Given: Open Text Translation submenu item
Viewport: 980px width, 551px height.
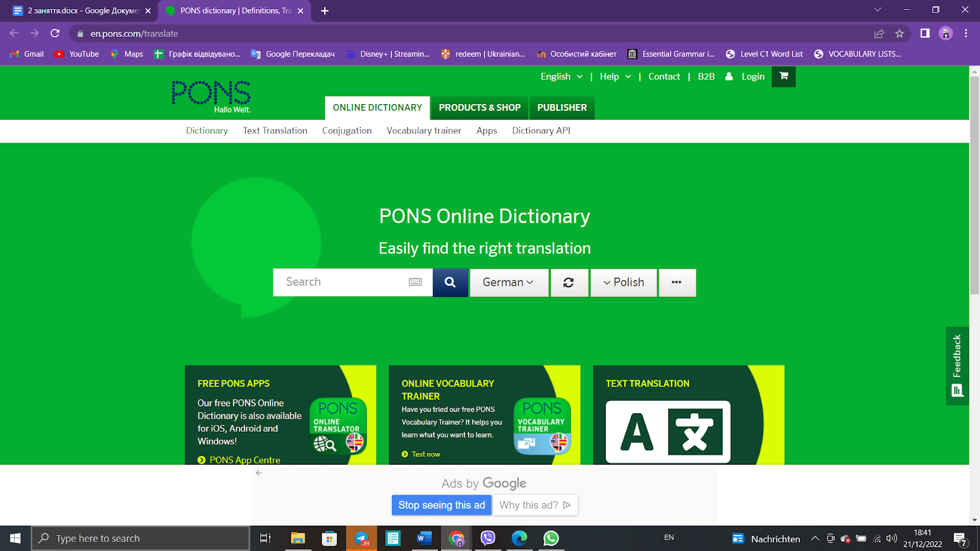Looking at the screenshot, I should tap(275, 130).
